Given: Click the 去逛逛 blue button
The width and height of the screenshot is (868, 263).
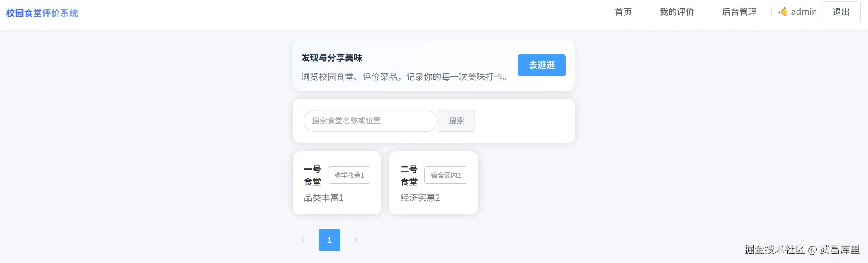Looking at the screenshot, I should pos(541,65).
